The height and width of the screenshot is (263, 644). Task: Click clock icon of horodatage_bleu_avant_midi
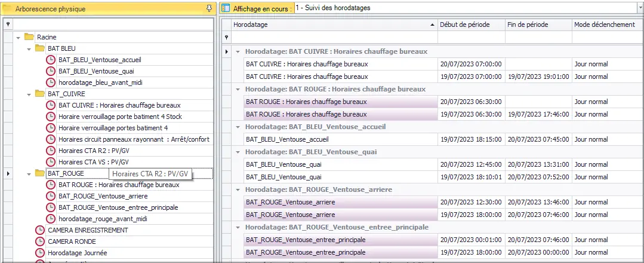point(51,82)
